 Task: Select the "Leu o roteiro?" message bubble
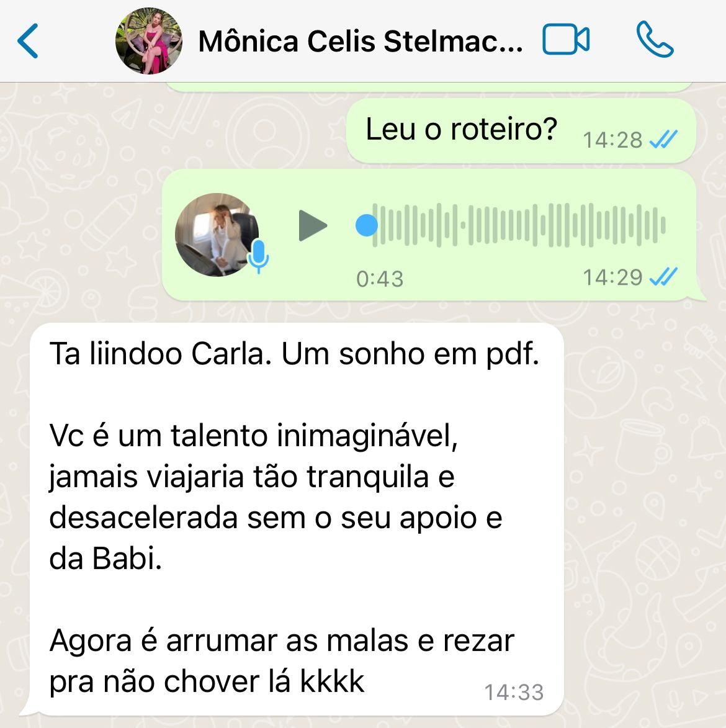(521, 131)
